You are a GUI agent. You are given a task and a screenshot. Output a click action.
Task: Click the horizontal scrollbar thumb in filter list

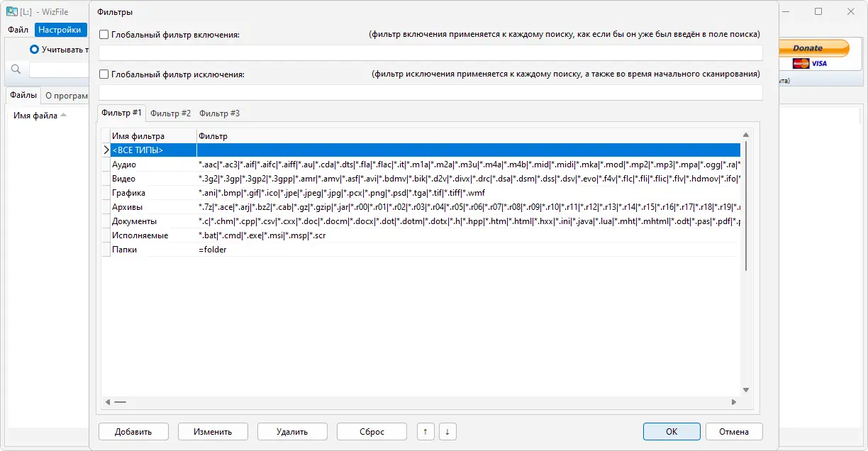coord(120,401)
